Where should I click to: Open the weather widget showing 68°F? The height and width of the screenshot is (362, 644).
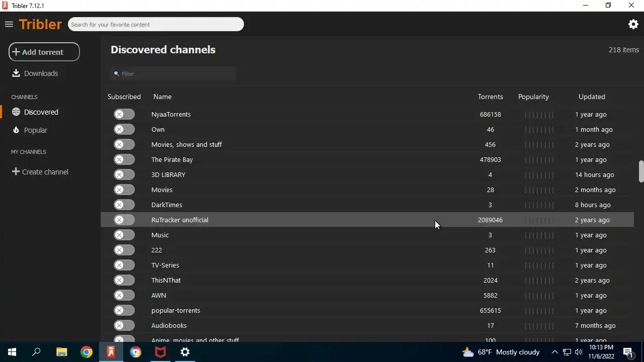click(501, 352)
